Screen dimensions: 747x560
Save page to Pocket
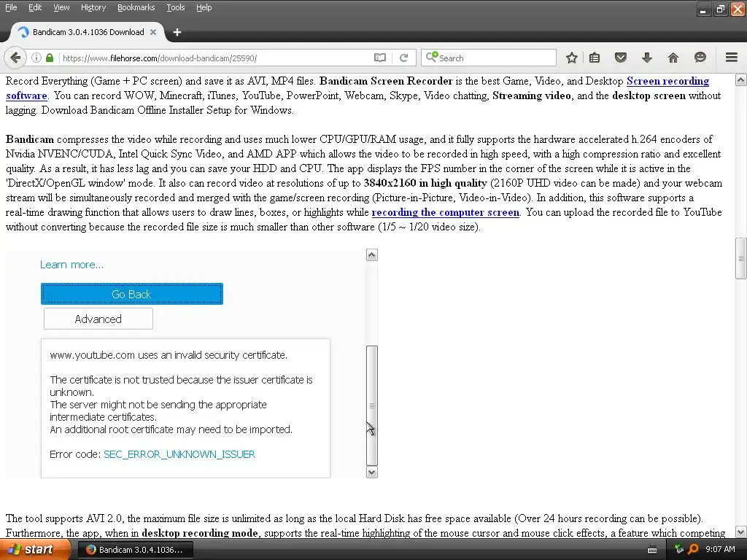[620, 58]
